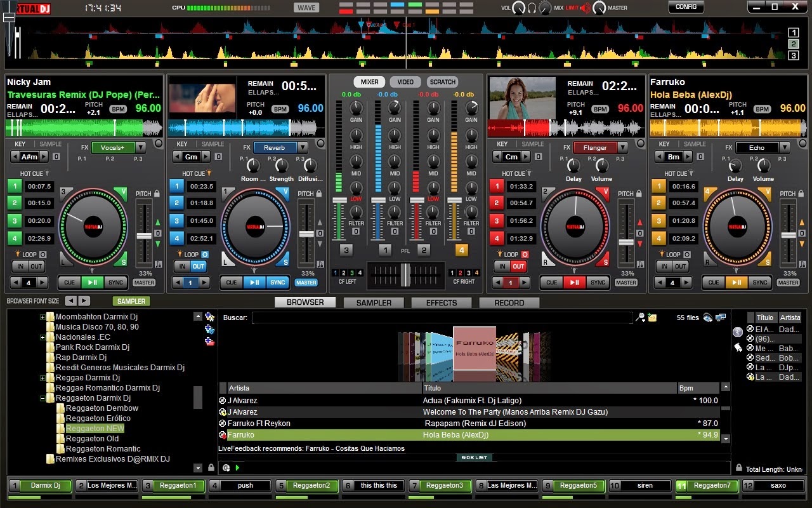The height and width of the screenshot is (508, 812).
Task: Click the round disc icon beside the green play arrow
Action: pos(226,468)
